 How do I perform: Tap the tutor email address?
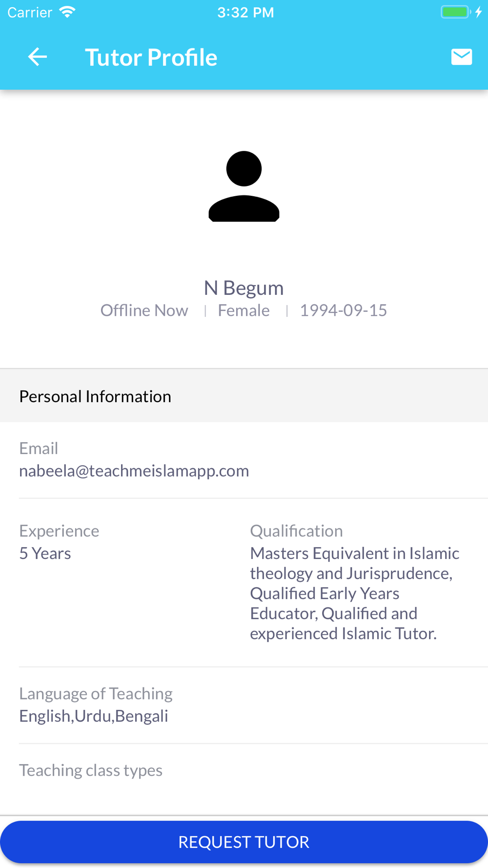click(x=134, y=471)
